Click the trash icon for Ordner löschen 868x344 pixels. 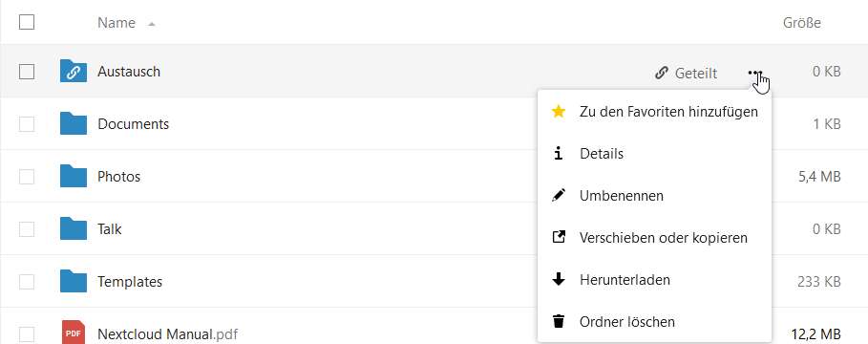(559, 321)
